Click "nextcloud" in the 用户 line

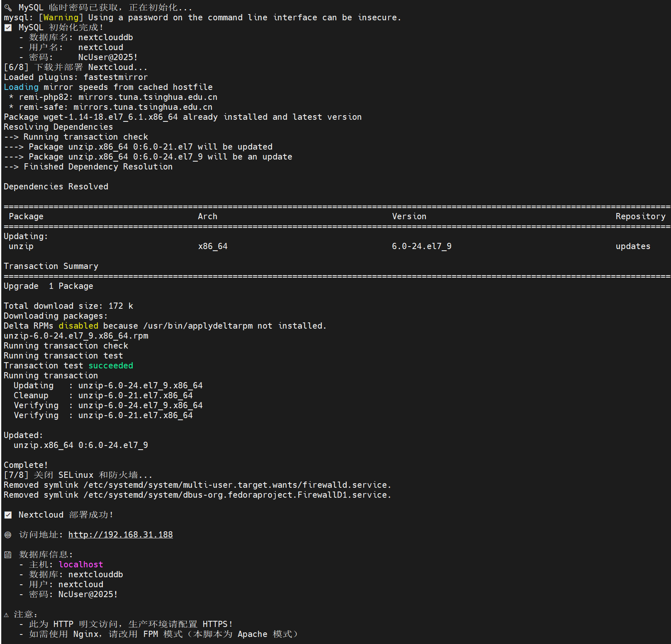tap(81, 584)
